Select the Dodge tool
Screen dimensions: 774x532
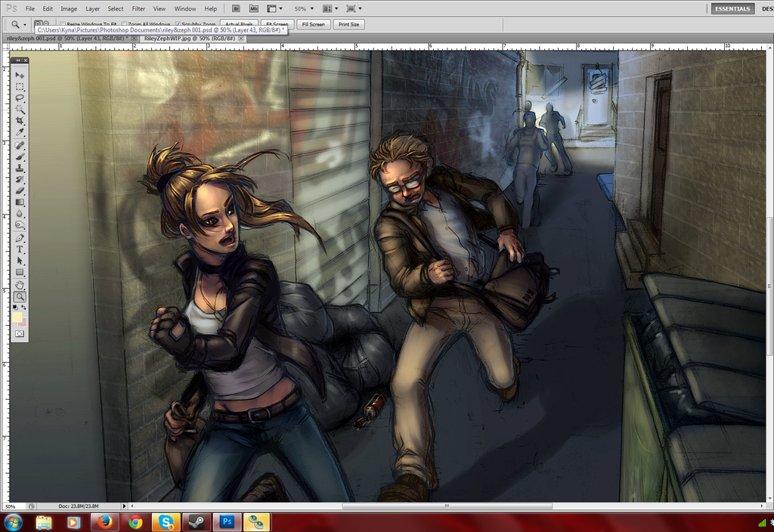[x=20, y=224]
